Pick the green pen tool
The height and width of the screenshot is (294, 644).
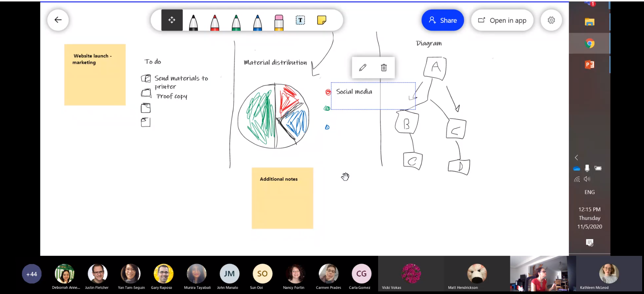tap(236, 22)
